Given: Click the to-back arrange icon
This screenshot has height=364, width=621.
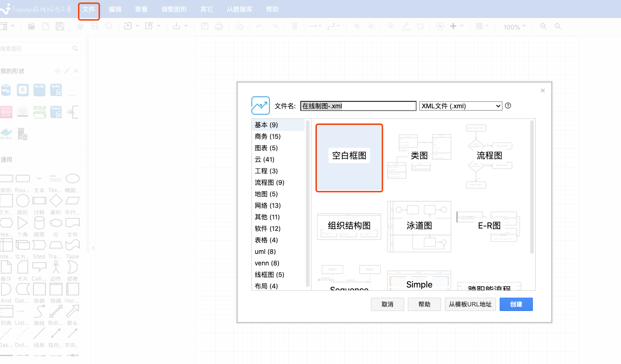Looking at the screenshot, I should point(371,26).
